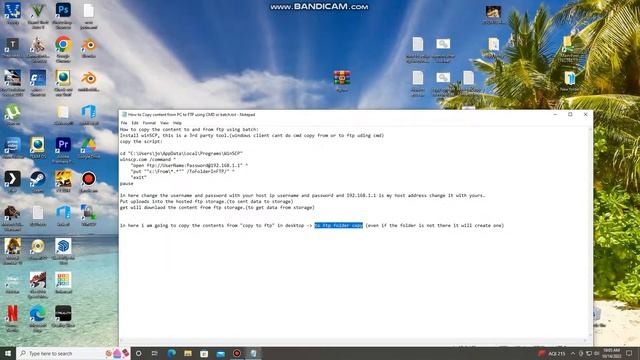Open the green V desktop shortcut
Screen dimensions: 640x360
tap(38, 16)
